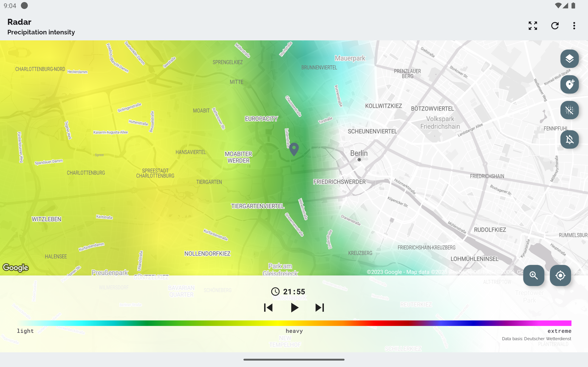Tap the Berlin city label
588x367 pixels.
pyautogui.click(x=359, y=153)
